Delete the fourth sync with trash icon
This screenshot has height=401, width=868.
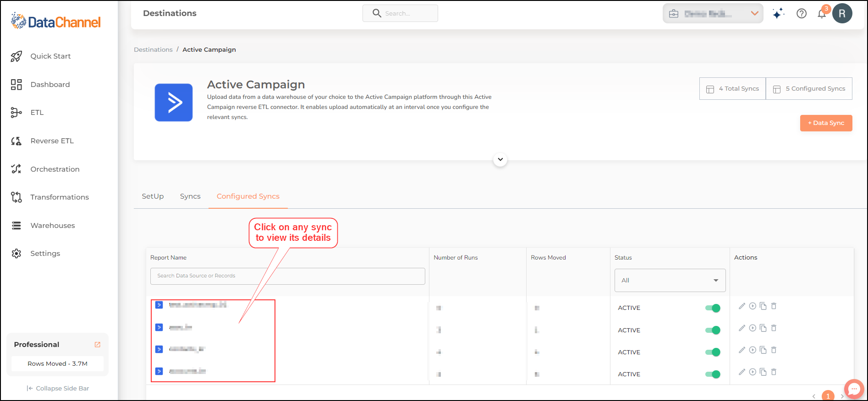774,372
